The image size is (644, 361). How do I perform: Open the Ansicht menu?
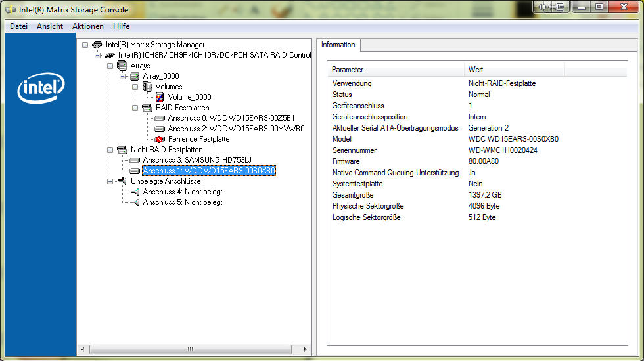tap(50, 26)
